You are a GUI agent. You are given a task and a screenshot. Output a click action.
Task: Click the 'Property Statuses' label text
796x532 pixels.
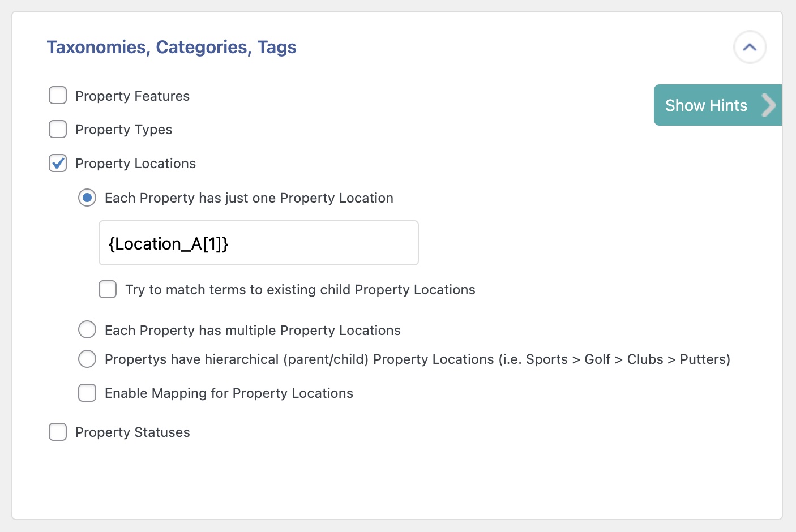click(132, 432)
